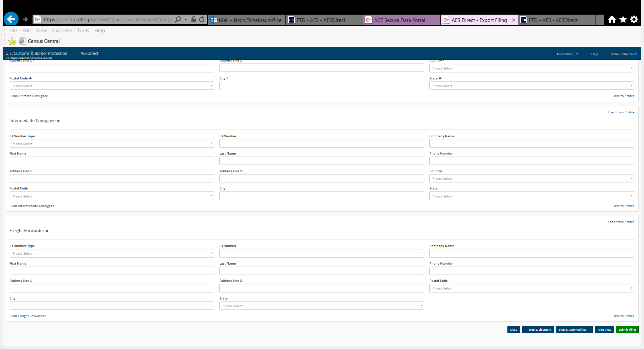The image size is (644, 349).
Task: Open the Favorites menu
Action: point(62,31)
